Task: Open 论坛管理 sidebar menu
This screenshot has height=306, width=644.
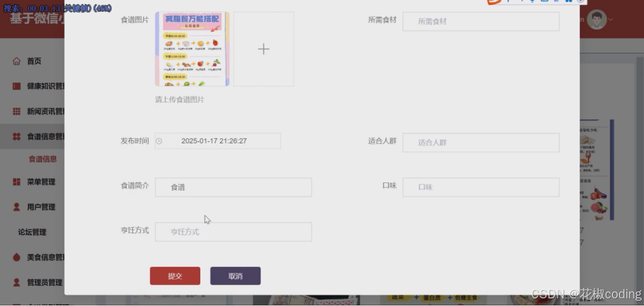Action: 32,233
